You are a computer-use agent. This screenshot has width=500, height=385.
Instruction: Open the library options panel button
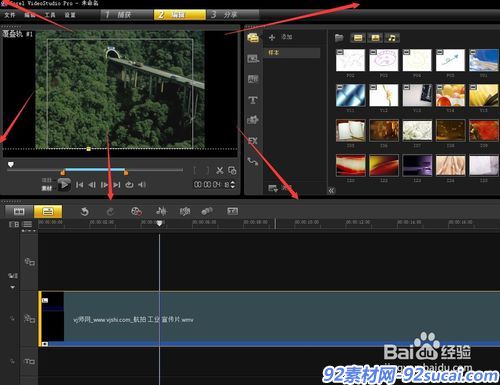click(273, 188)
